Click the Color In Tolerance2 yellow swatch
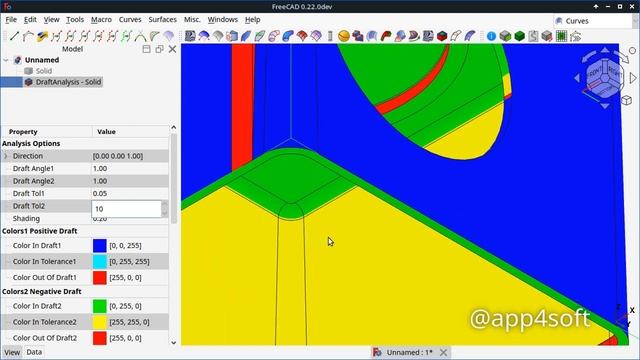 (100, 322)
